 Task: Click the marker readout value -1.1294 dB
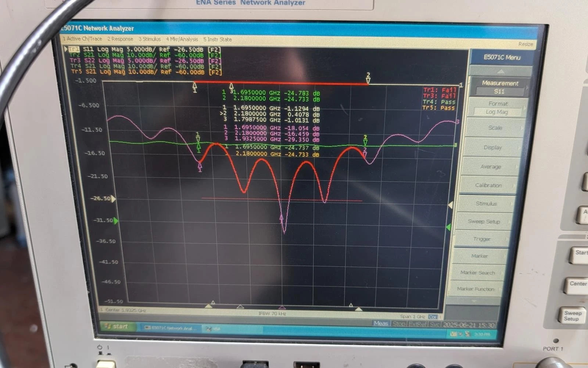tap(302, 109)
